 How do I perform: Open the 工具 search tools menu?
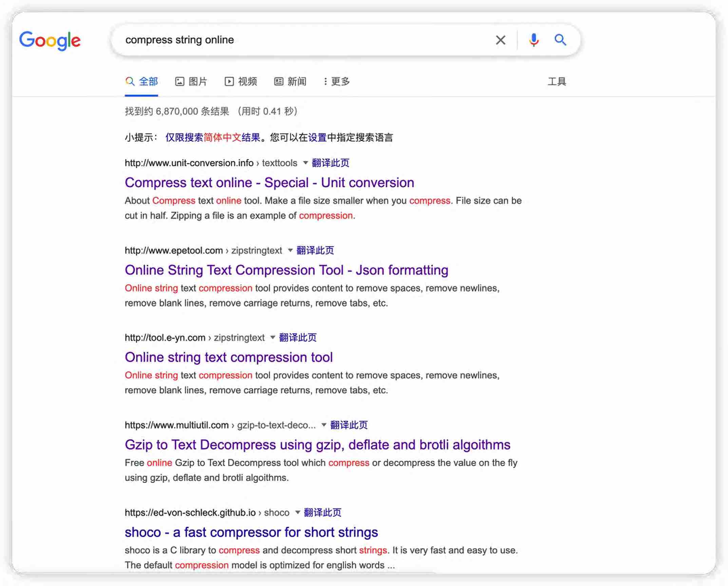click(x=558, y=81)
